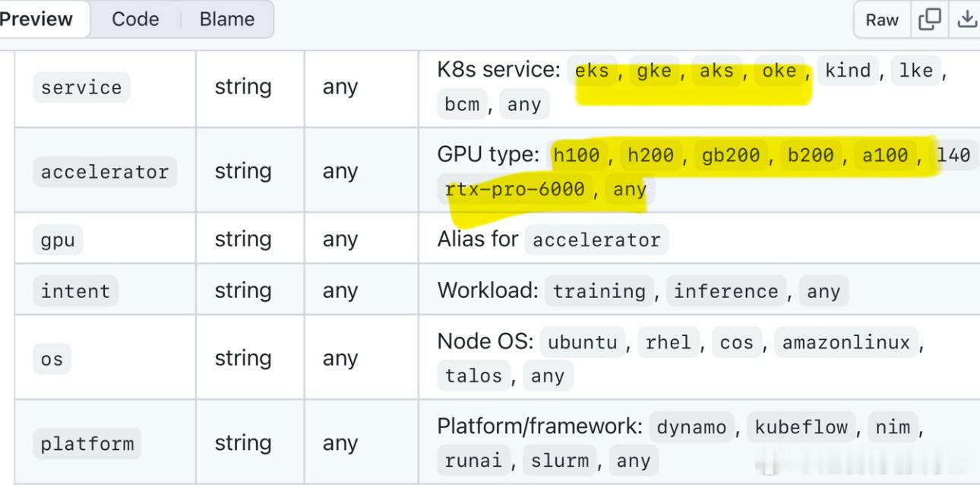980x485 pixels.
Task: Click string type in service row
Action: tap(243, 87)
